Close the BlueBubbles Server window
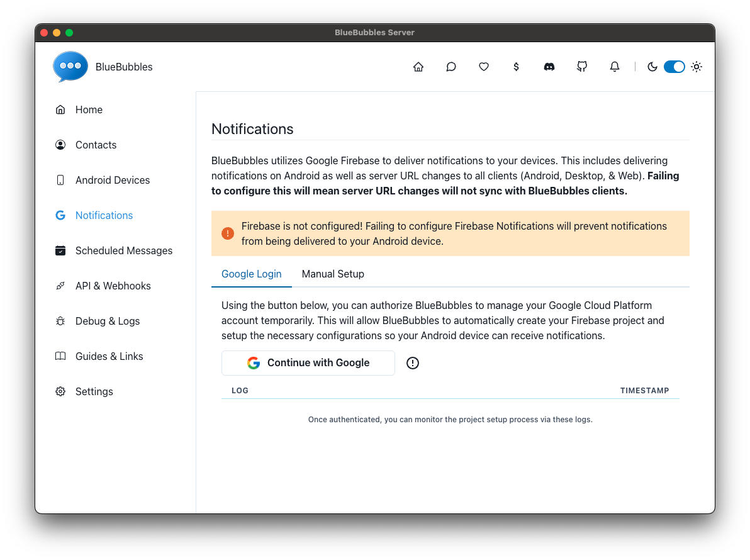The image size is (750, 560). (x=44, y=33)
